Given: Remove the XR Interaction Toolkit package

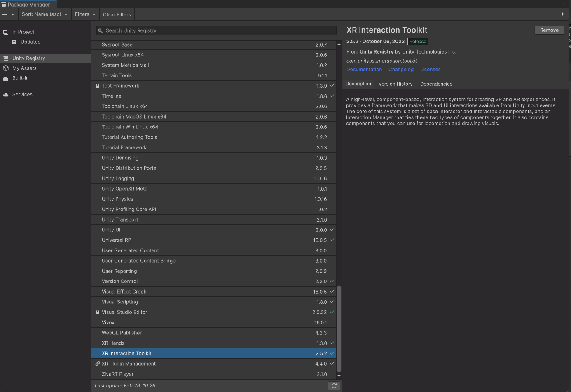Looking at the screenshot, I should 549,30.
